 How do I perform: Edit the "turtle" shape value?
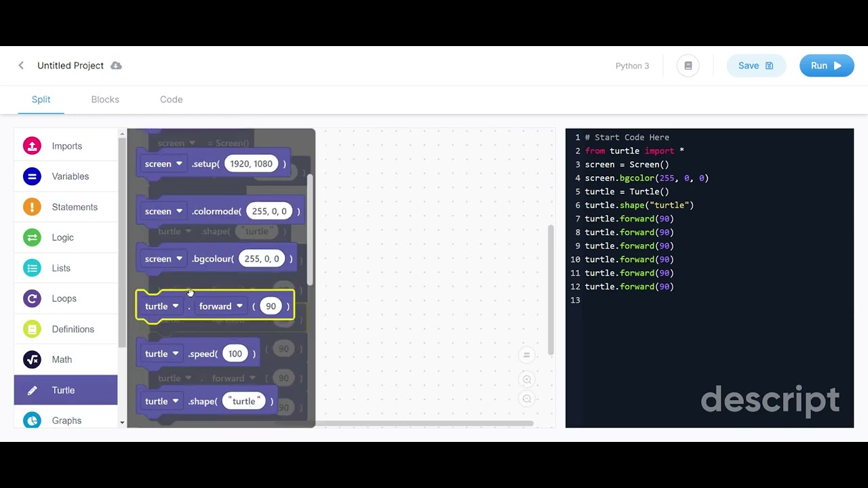[x=245, y=401]
